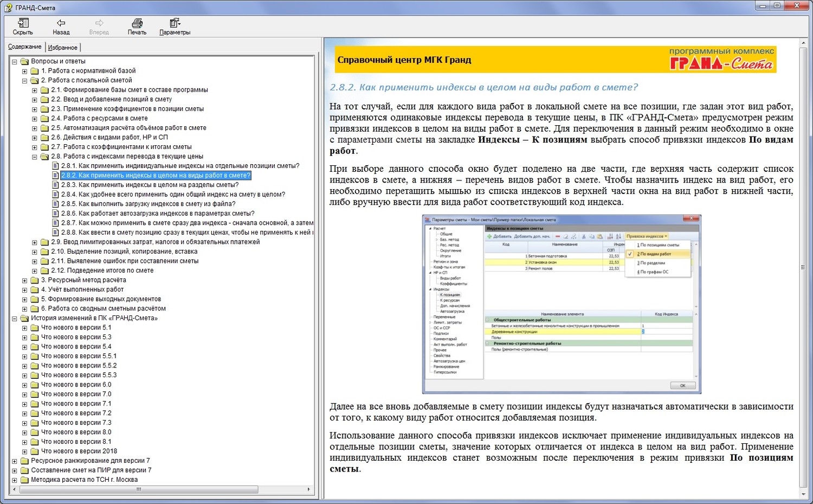Click folder icon of 'Что нового в версии 2018'
813x504 pixels.
[x=35, y=451]
